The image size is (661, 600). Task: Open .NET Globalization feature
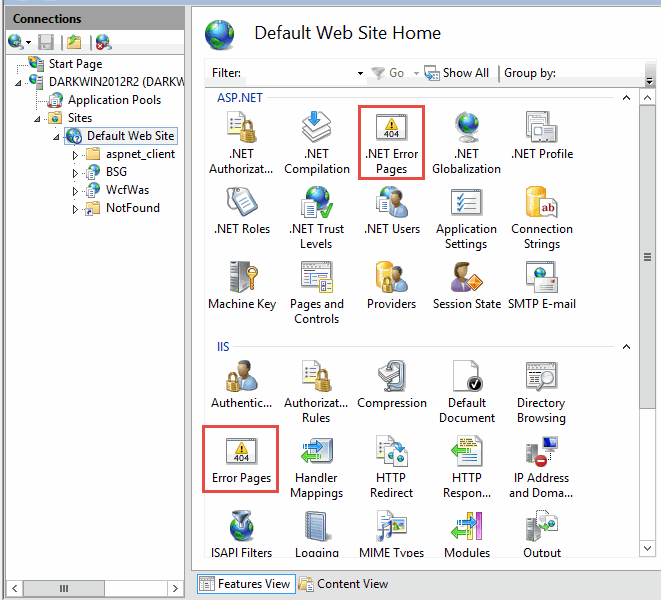coord(466,143)
